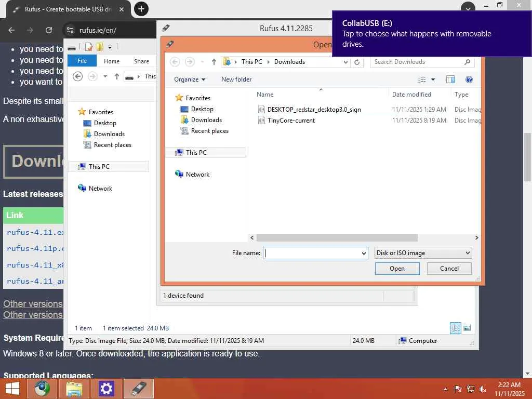Viewport: 532px width, 399px height.
Task: Click the rufus-4.11p download link
Action: (x=35, y=248)
